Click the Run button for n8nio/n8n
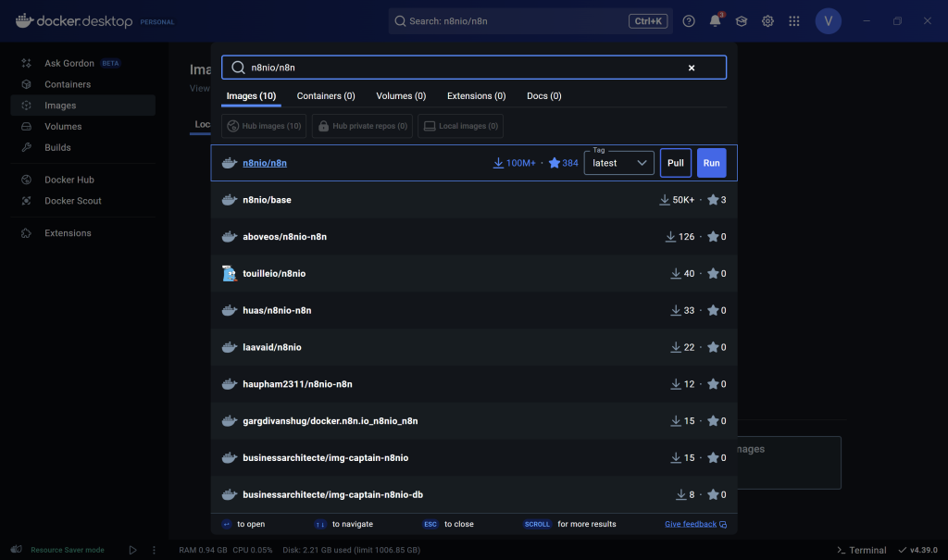Viewport: 948px width, 560px height. pos(712,163)
